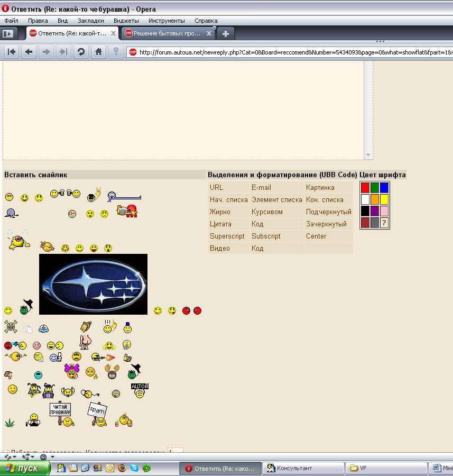
Task: Insert the moose antlers smiley
Action: pyautogui.click(x=112, y=372)
